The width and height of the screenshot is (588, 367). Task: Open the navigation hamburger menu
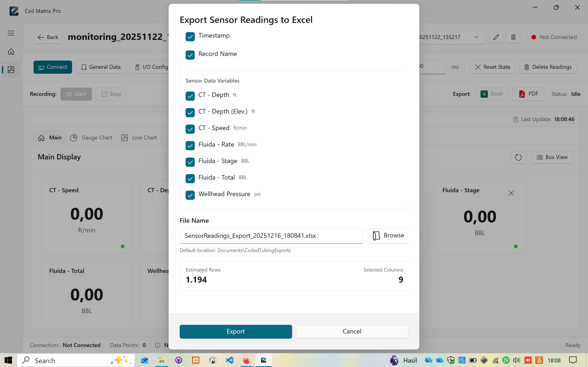11,33
